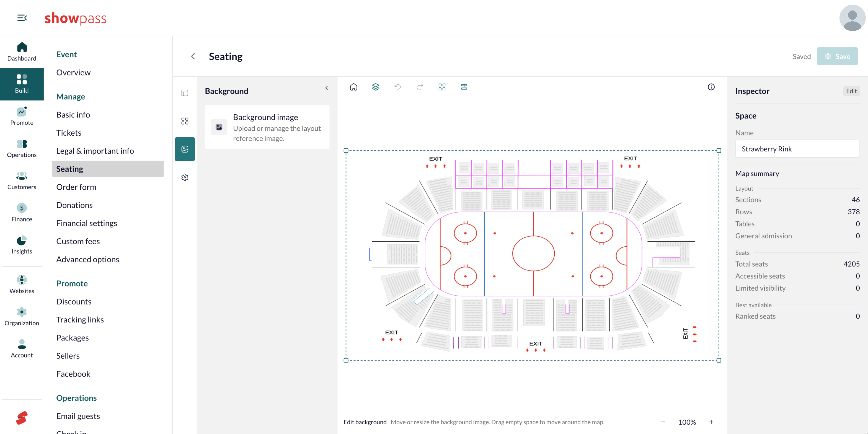Image resolution: width=868 pixels, height=434 pixels.
Task: Collapse the main navigation menu icon
Action: [22, 18]
